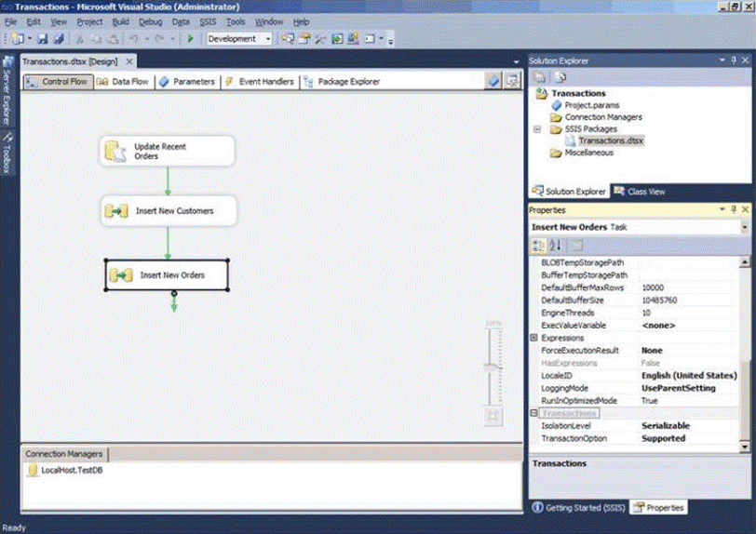
Task: Select the Update Recent Orders task
Action: click(x=168, y=151)
